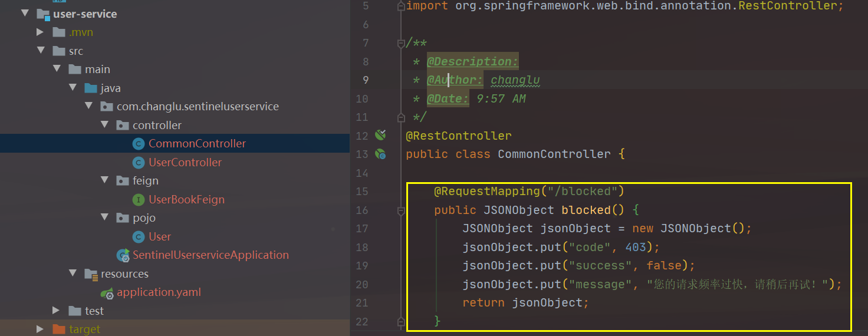
Task: Click the CommonController class icon
Action: tap(139, 143)
